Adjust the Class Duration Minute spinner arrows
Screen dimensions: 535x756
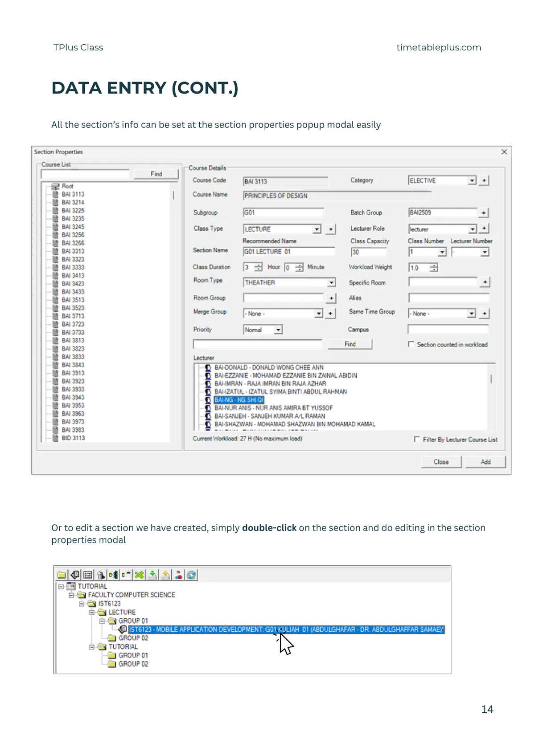(299, 267)
